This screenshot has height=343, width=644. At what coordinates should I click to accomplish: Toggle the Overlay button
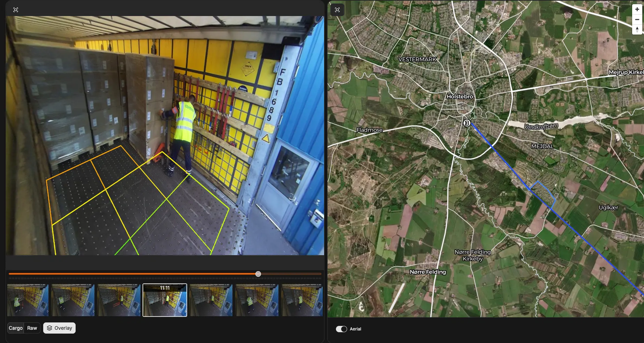pyautogui.click(x=59, y=328)
